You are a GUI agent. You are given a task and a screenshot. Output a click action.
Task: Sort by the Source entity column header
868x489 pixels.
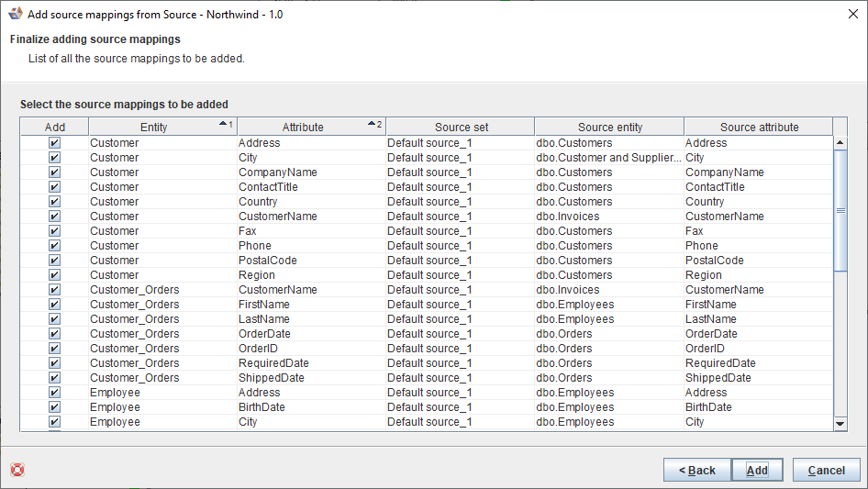tap(609, 128)
